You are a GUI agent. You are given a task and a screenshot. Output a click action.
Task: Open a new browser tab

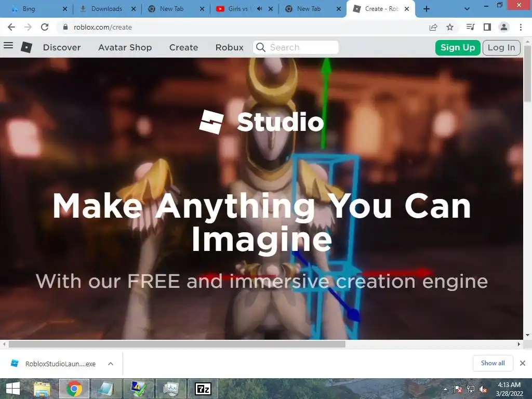[427, 9]
